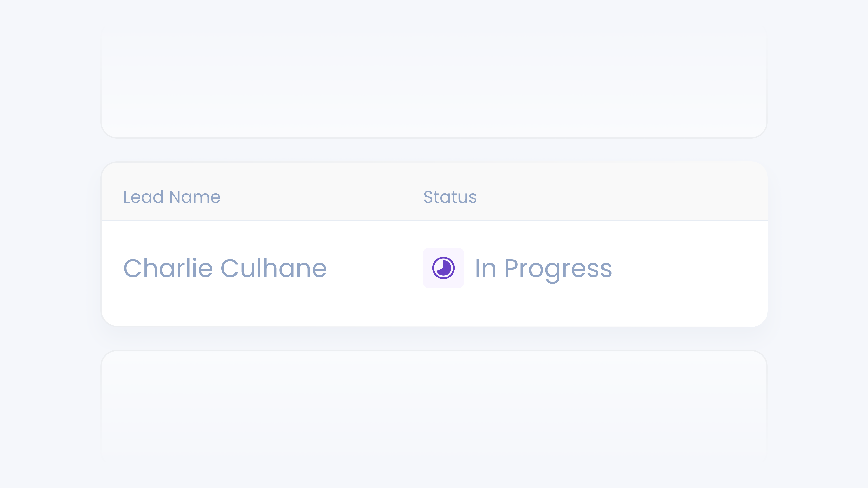Sort by the Status column header
Screen dimensions: 868x488
(x=450, y=197)
